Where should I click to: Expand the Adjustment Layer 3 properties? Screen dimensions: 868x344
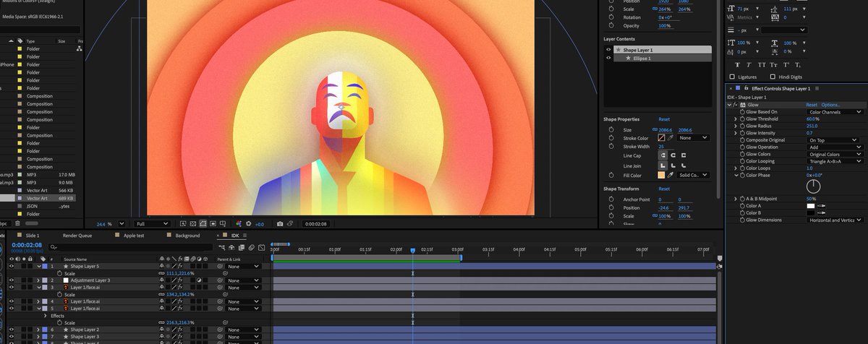coord(39,280)
